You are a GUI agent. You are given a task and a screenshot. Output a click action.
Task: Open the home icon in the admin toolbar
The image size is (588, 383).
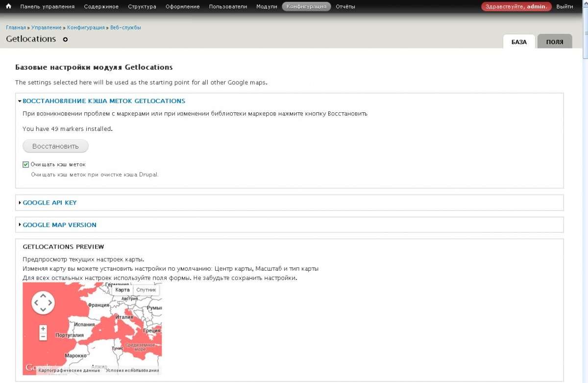click(8, 6)
